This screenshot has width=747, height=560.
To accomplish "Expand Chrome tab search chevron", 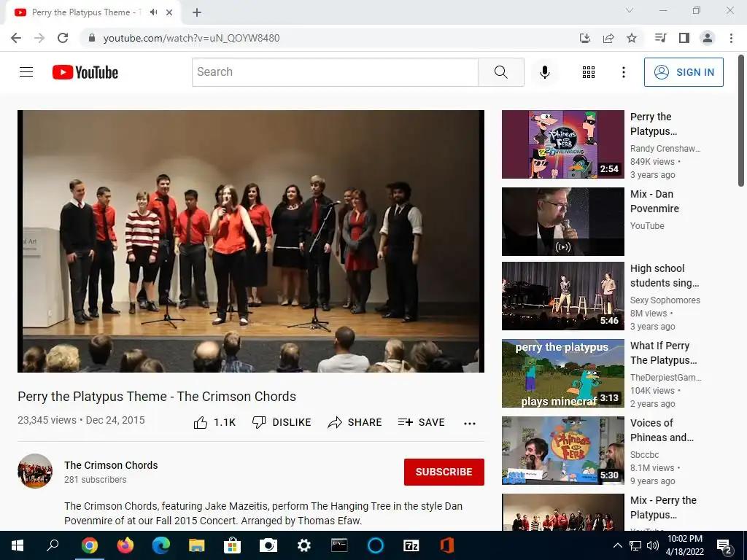I will (x=630, y=10).
